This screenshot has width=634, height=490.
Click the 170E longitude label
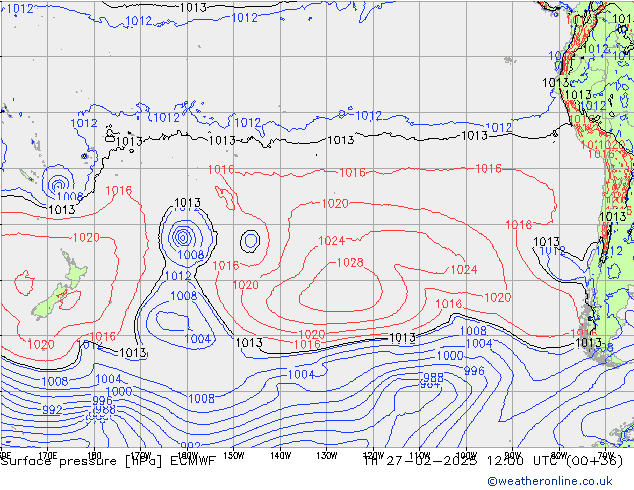48,454
